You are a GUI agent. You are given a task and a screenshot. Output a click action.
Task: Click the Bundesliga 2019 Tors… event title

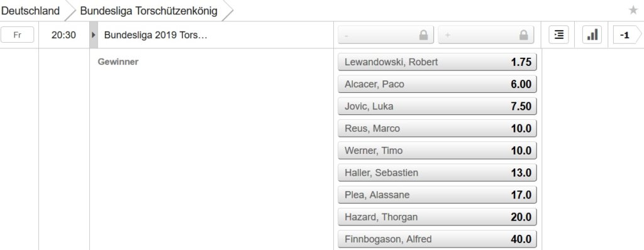pyautogui.click(x=156, y=35)
